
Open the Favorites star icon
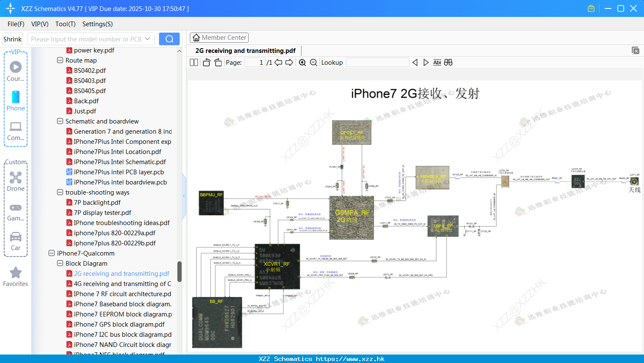16,277
